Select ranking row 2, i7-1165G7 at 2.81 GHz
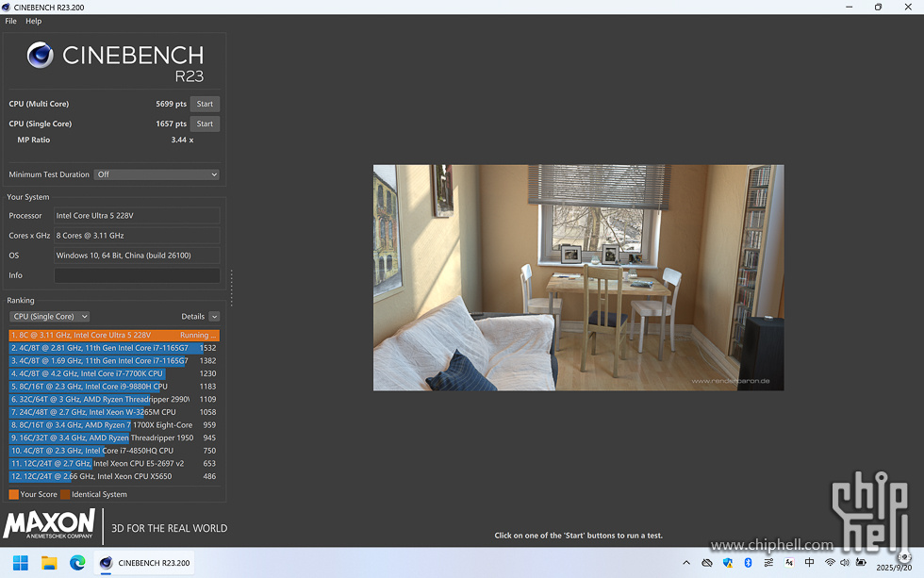Screen dimensions: 924x578 (114, 348)
